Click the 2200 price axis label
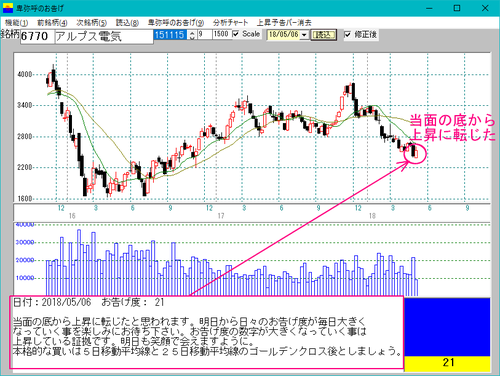Screen dimensions: 500x376 [x=24, y=167]
